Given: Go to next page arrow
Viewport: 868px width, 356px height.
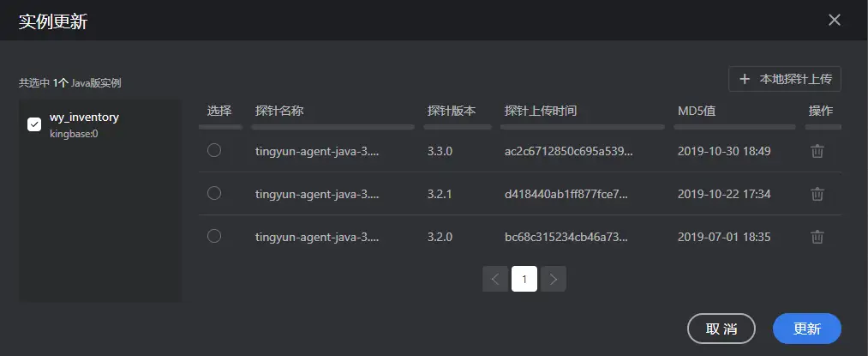Looking at the screenshot, I should coord(554,279).
